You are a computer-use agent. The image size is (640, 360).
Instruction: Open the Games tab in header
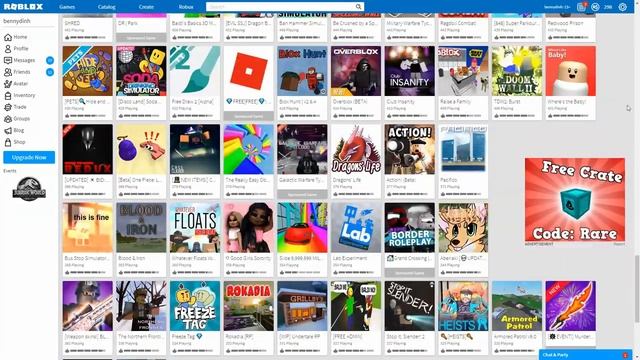[67, 7]
